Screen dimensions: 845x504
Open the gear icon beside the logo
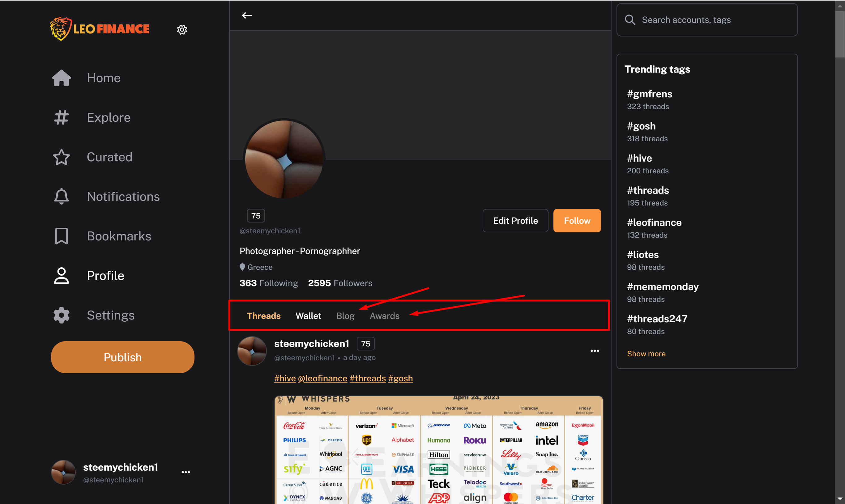pos(182,30)
